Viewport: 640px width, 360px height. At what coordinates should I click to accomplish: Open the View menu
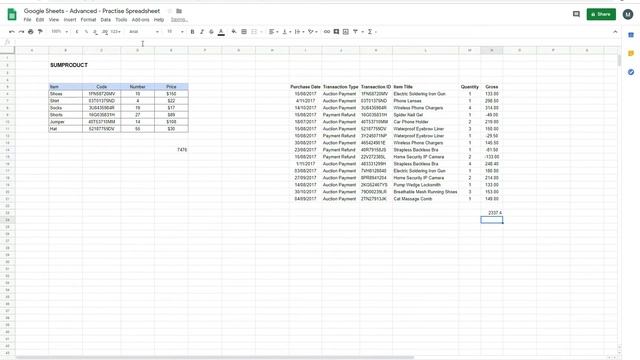coord(54,20)
